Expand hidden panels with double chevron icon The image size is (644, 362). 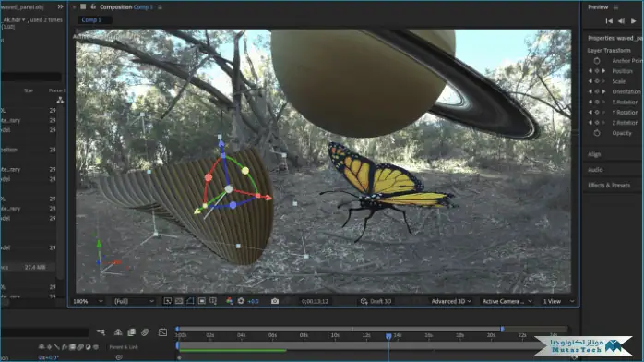[x=60, y=6]
